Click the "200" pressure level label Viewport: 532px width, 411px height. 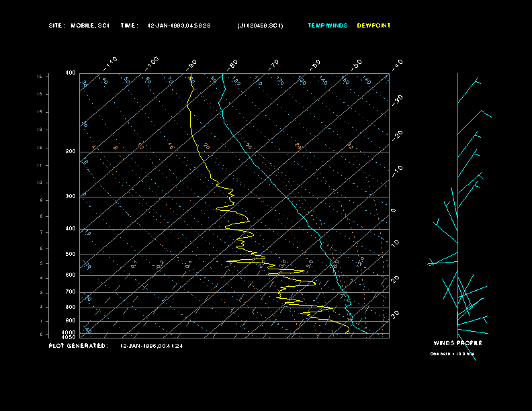[x=71, y=152]
